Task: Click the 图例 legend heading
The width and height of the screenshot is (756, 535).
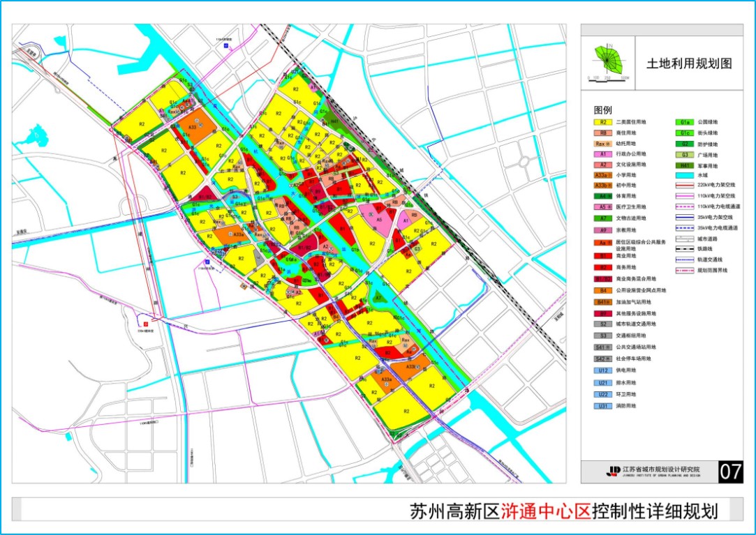Action: click(602, 110)
